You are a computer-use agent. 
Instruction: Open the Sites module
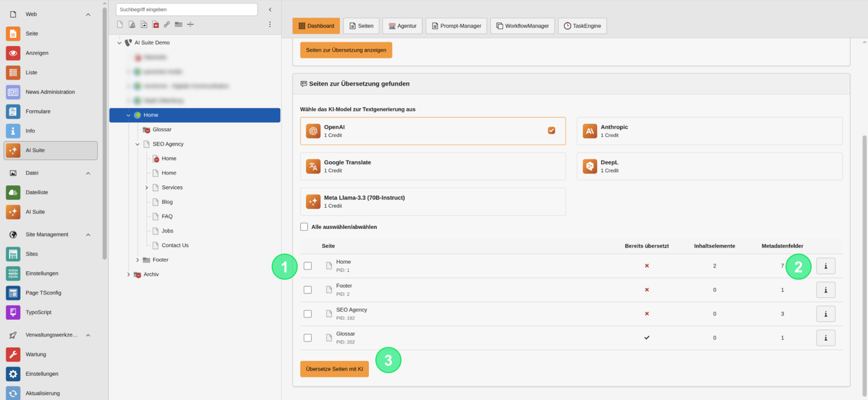pyautogui.click(x=50, y=254)
